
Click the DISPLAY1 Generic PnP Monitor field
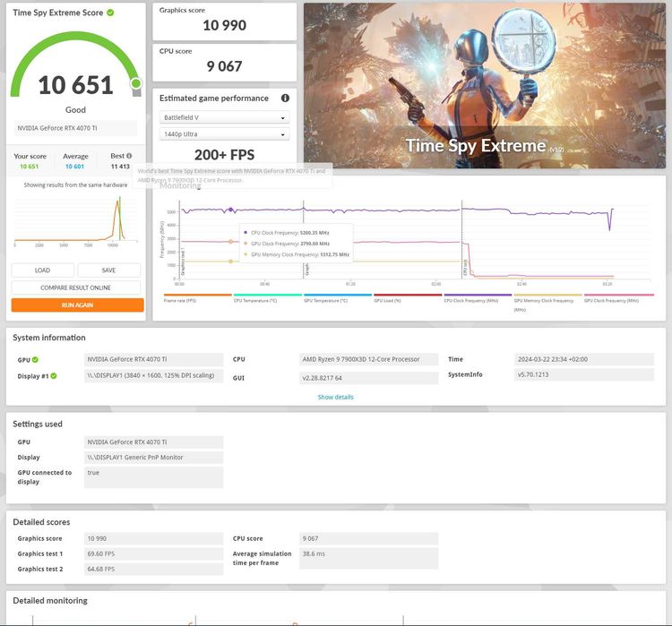click(x=154, y=457)
